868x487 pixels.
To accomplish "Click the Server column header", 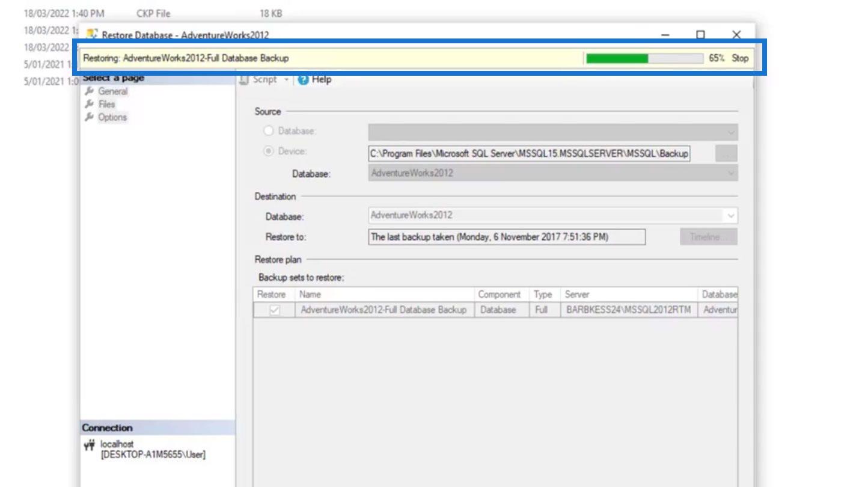I will coord(629,295).
